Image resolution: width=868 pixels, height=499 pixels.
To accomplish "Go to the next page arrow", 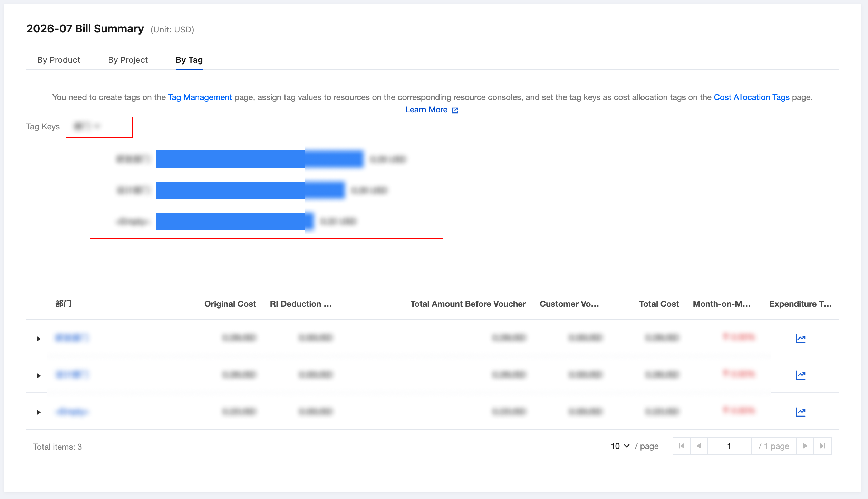I will point(805,446).
